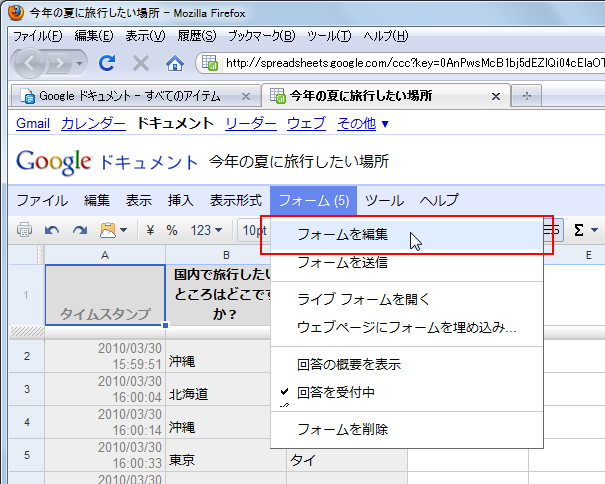Screen dimensions: 605x484
Task: Click the フォーム (5) menu
Action: [x=313, y=200]
